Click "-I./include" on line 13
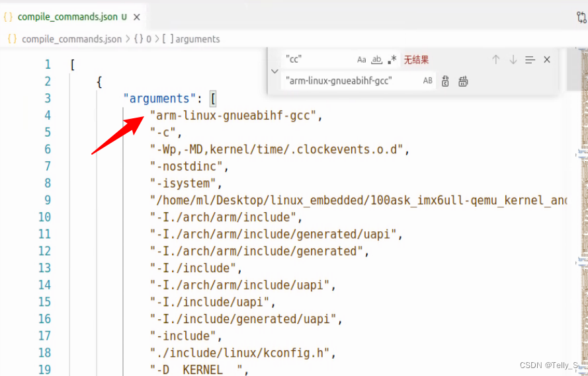This screenshot has height=376, width=588. coord(193,268)
